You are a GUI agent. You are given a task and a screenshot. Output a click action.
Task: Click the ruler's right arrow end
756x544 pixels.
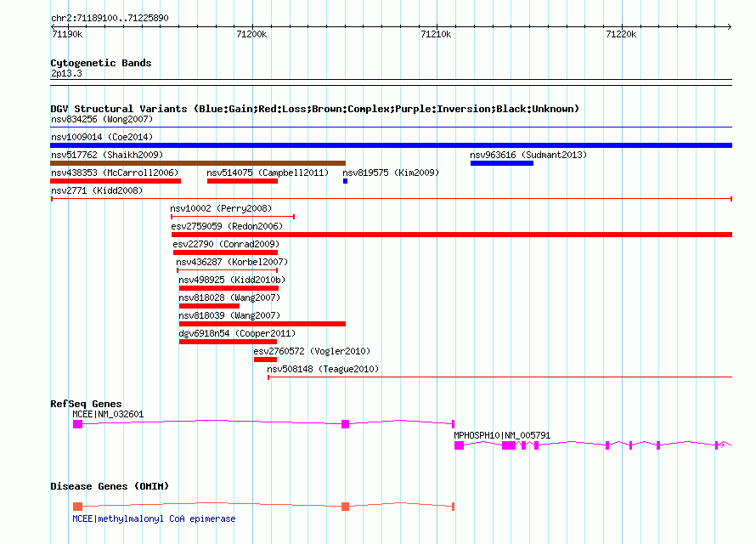coord(730,26)
